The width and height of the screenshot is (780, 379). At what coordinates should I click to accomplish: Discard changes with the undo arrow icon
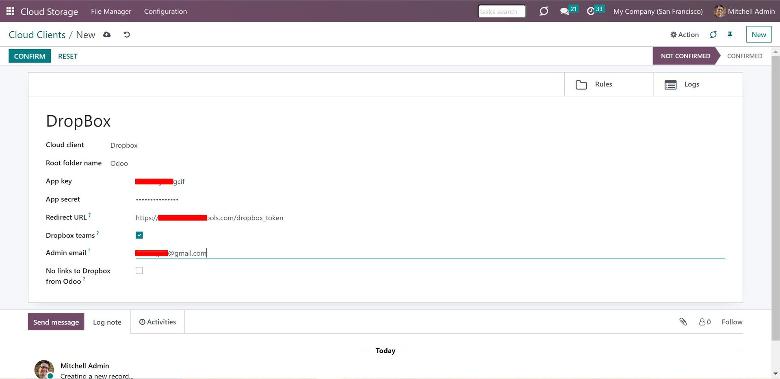point(127,35)
